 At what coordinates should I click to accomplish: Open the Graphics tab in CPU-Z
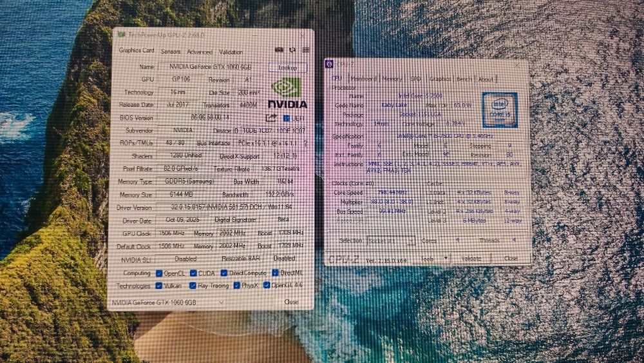click(x=440, y=79)
